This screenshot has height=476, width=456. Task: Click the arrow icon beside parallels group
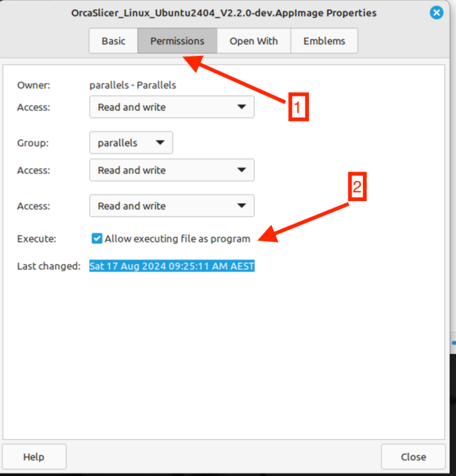pyautogui.click(x=160, y=143)
